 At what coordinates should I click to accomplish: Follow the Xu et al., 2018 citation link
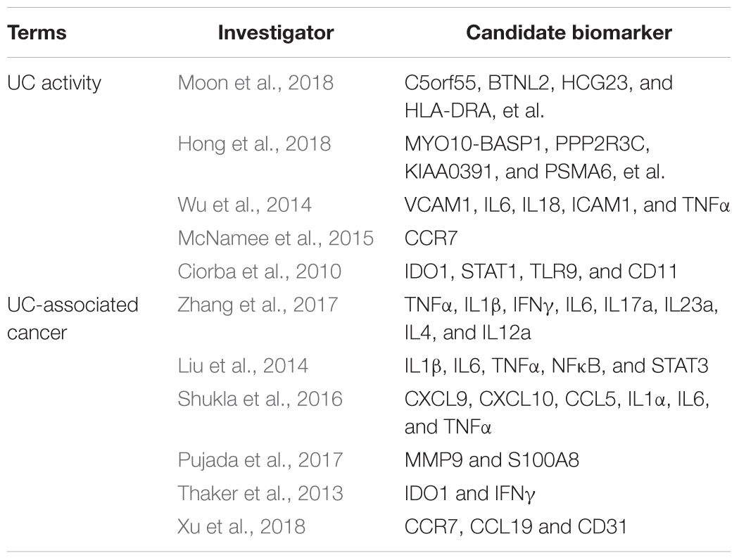coord(241,526)
